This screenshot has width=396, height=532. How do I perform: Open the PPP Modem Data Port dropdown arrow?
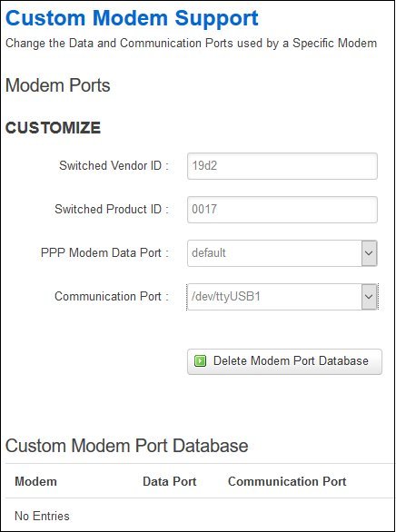pos(369,253)
